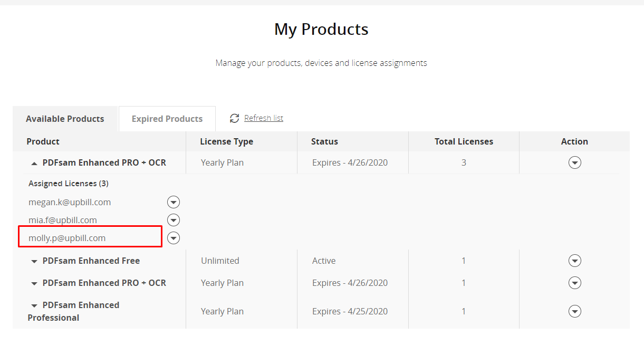The width and height of the screenshot is (644, 345).
Task: Click the PDFsam Enhanced Free product name
Action: pos(91,261)
